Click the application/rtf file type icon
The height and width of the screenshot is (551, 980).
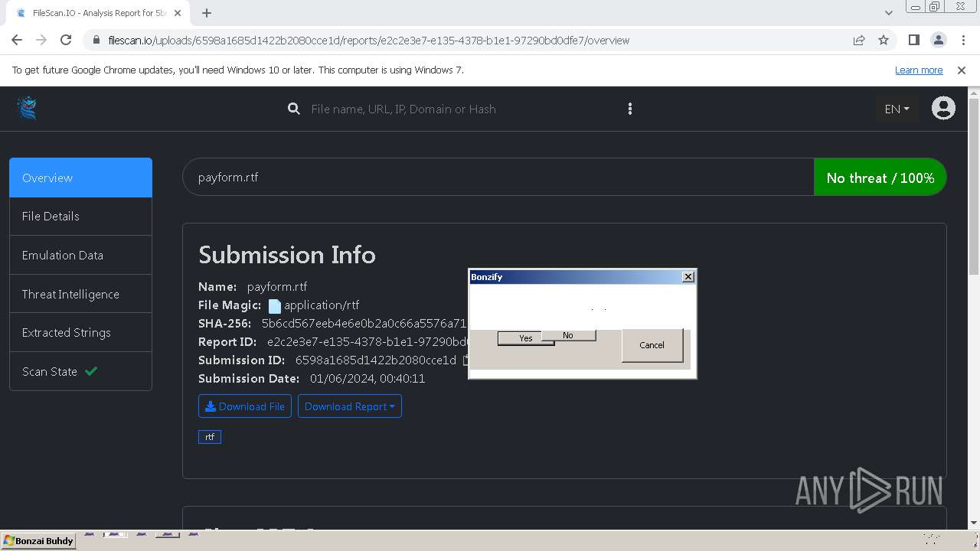275,305
